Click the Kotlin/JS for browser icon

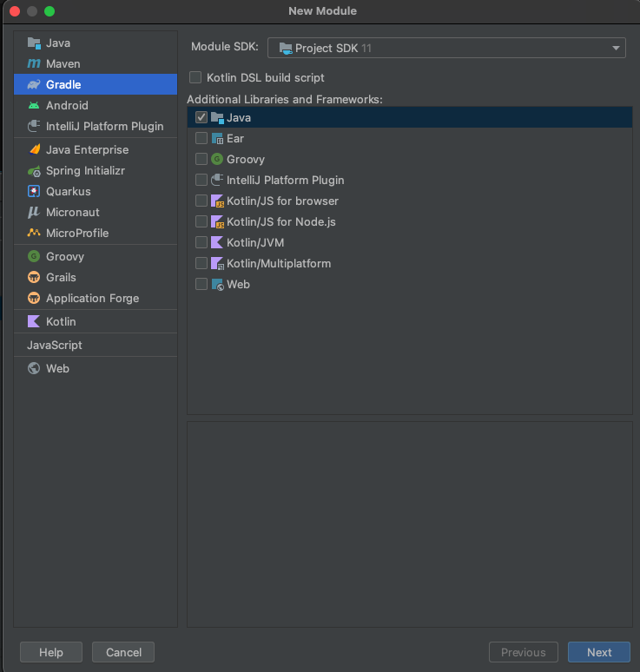[217, 201]
